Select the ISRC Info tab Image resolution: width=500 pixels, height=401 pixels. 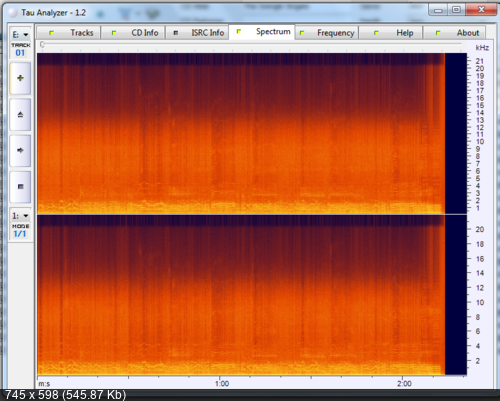[x=197, y=33]
